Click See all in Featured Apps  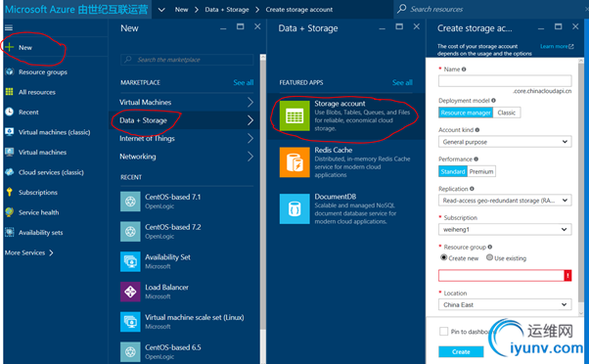pyautogui.click(x=402, y=82)
